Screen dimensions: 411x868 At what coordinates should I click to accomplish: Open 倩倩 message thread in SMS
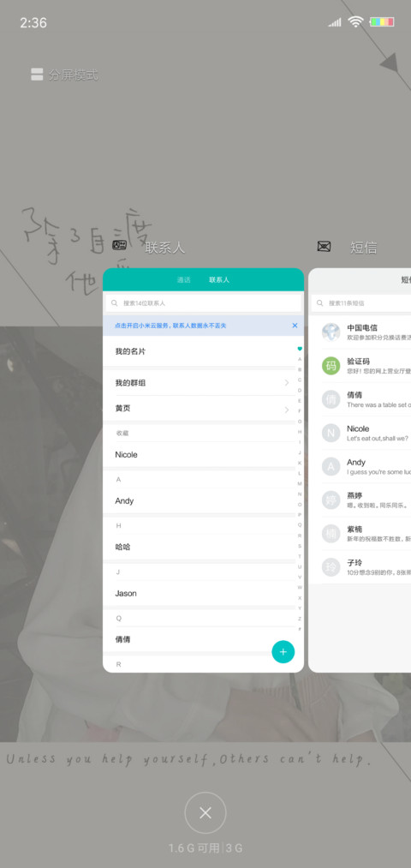pos(361,399)
